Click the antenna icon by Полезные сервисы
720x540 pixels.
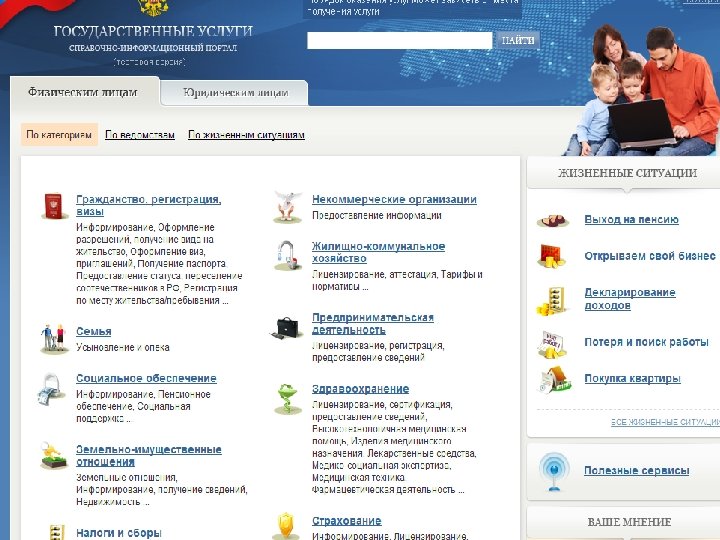(554, 472)
